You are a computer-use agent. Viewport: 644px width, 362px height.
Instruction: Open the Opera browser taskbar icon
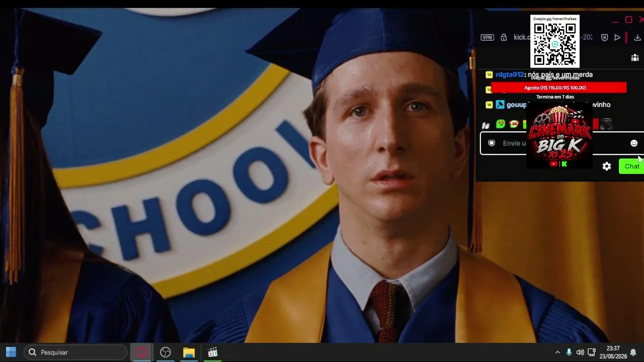coord(142,352)
